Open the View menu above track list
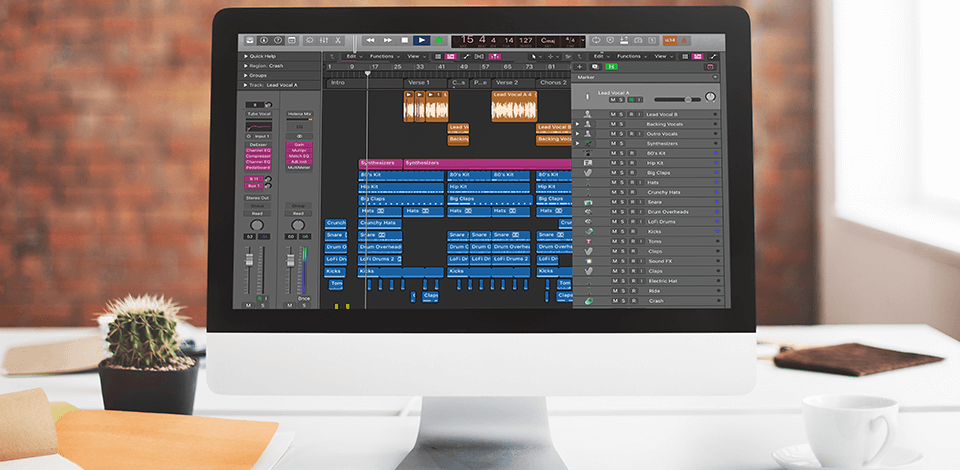Image resolution: width=960 pixels, height=470 pixels. point(662,56)
